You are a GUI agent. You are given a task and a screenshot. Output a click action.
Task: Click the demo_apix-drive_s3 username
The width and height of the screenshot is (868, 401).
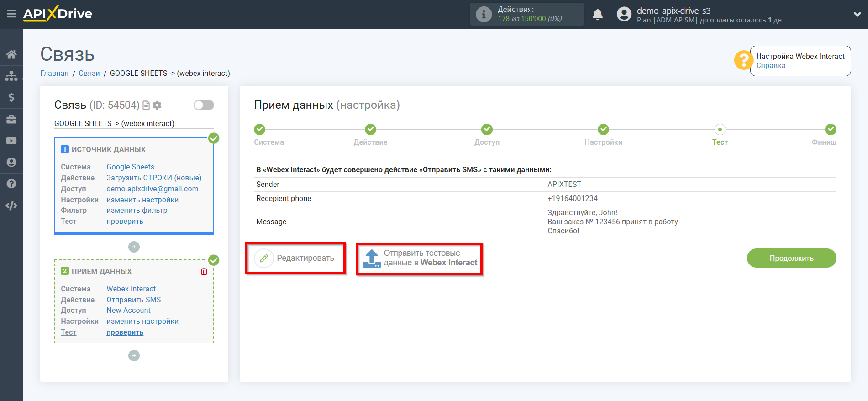point(673,11)
